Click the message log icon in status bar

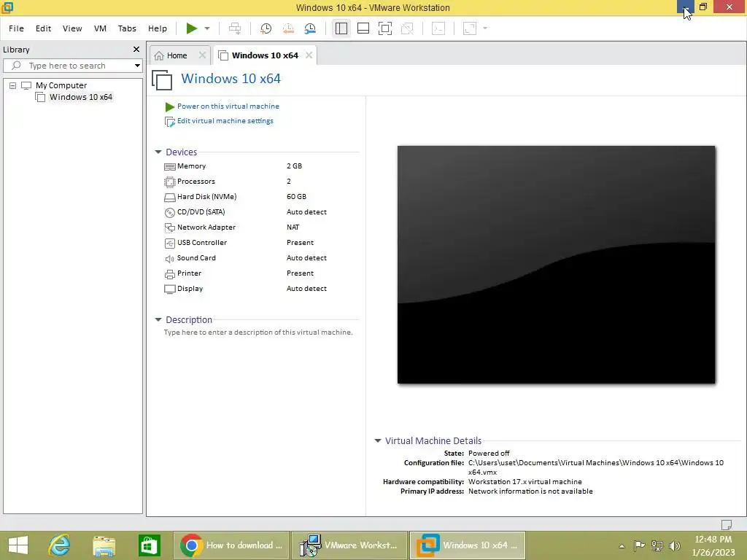point(726,524)
